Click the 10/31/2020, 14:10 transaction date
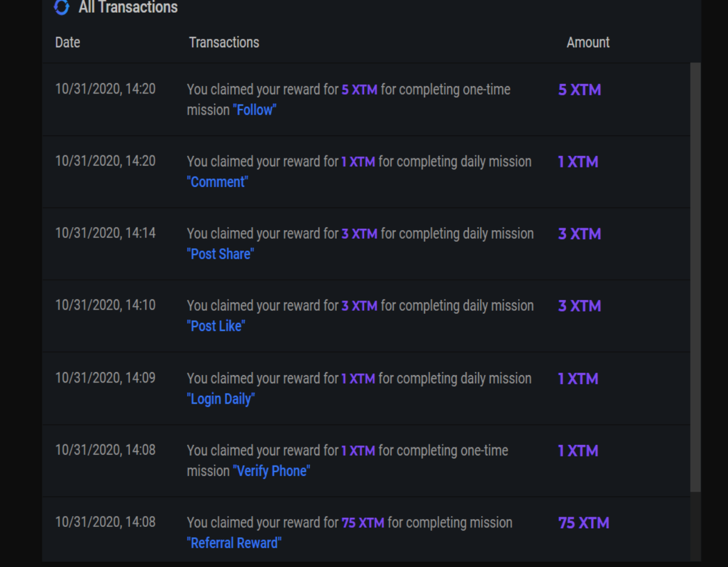The width and height of the screenshot is (728, 567). [105, 305]
